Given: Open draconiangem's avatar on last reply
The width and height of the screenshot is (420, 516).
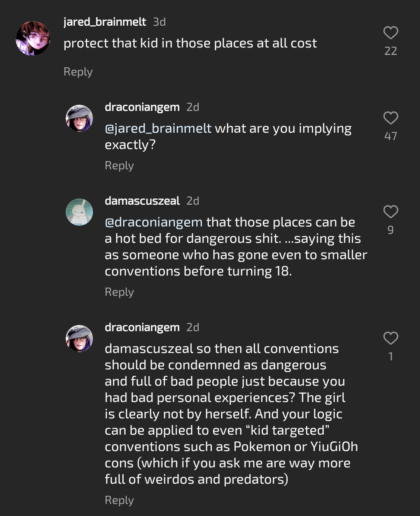Looking at the screenshot, I should 79,339.
